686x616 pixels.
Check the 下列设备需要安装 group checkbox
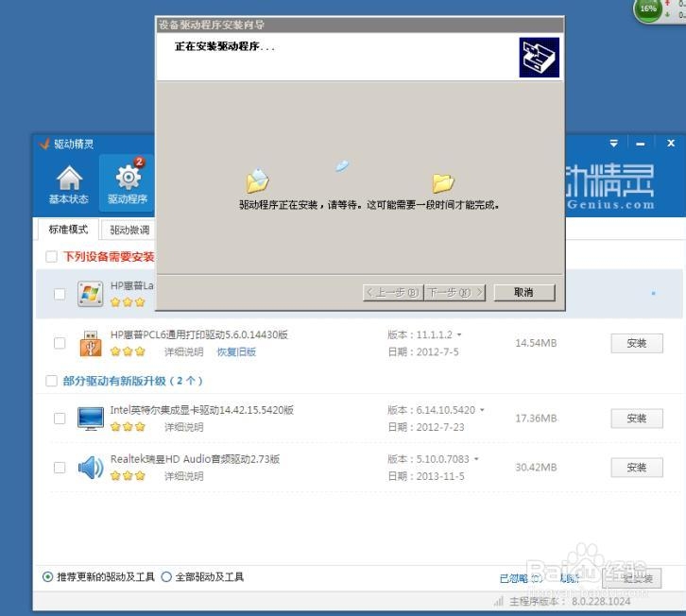click(51, 256)
